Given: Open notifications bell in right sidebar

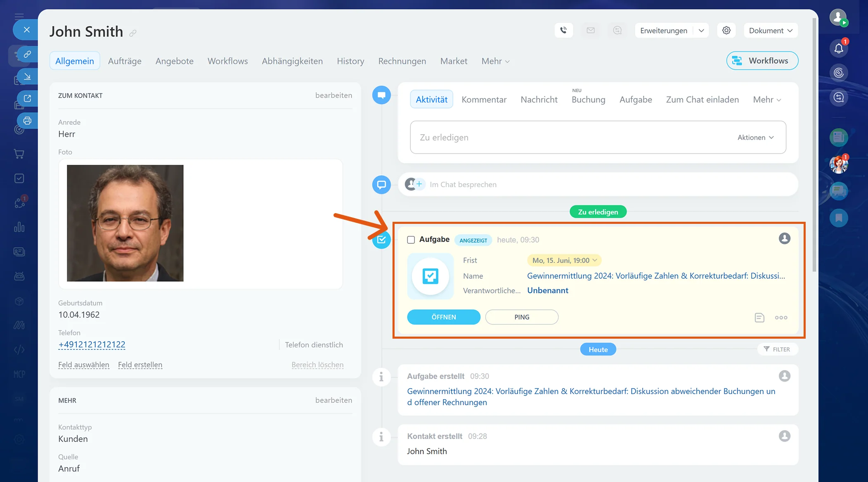Looking at the screenshot, I should (x=839, y=48).
